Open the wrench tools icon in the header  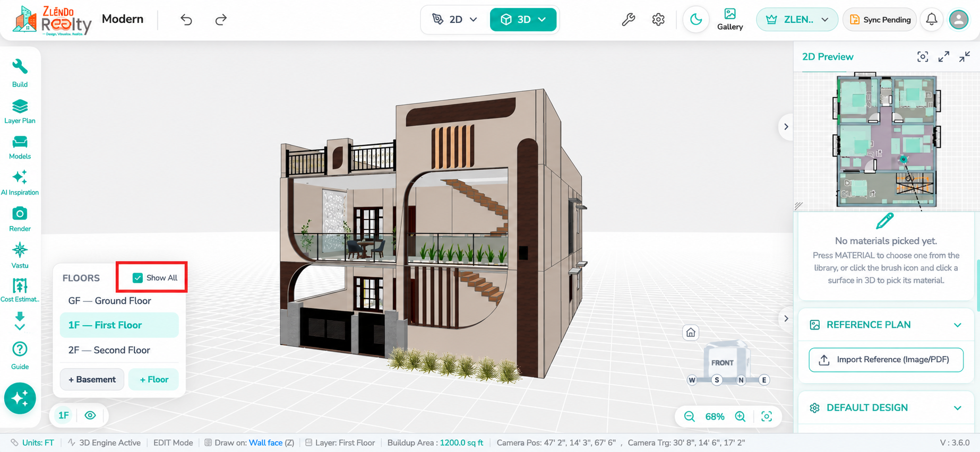click(x=629, y=20)
